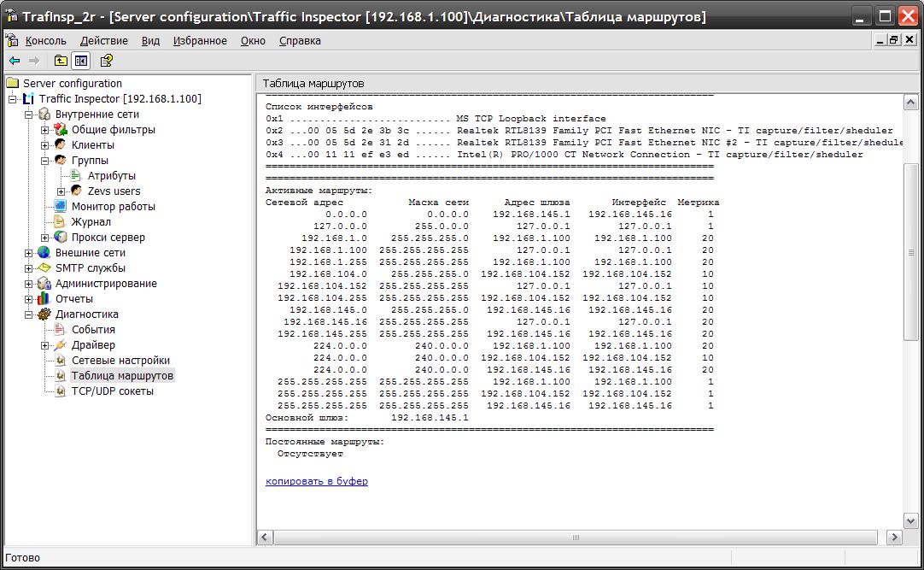
Task: Click the Внешние сети globe icon
Action: (44, 253)
